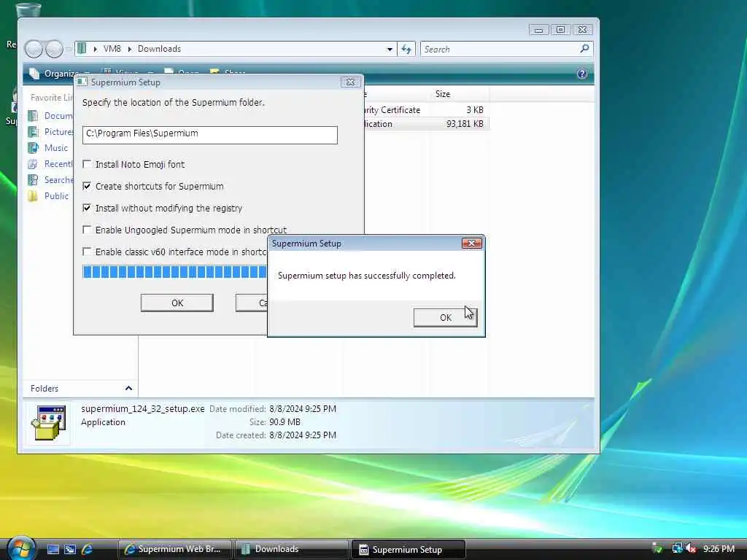Click the setup exe thumbnail in details pane
Image resolution: width=747 pixels, height=560 pixels.
pos(49,423)
